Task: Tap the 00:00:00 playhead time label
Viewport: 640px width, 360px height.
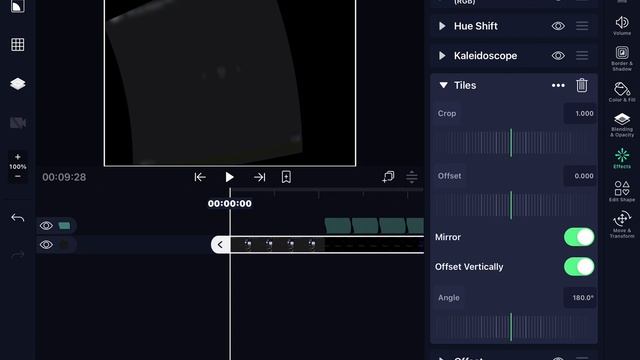Action: [229, 203]
